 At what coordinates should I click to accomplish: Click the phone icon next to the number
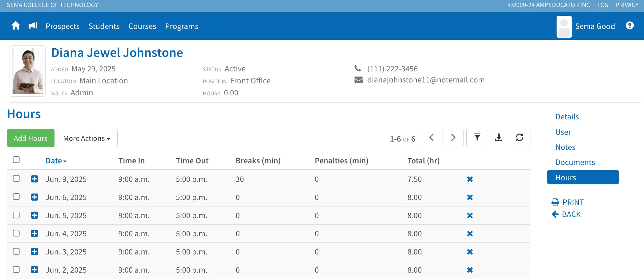(x=358, y=68)
